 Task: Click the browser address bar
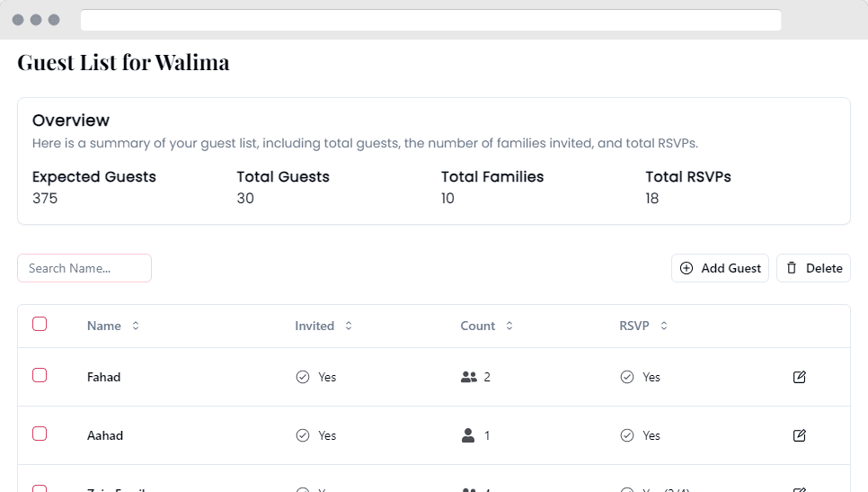(430, 20)
